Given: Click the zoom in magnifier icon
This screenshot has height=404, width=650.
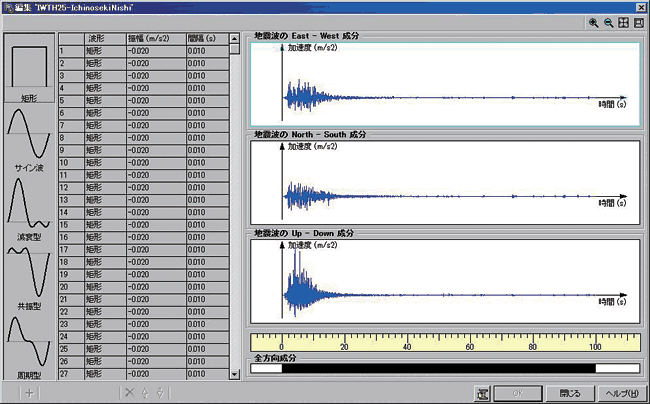Looking at the screenshot, I should (594, 22).
